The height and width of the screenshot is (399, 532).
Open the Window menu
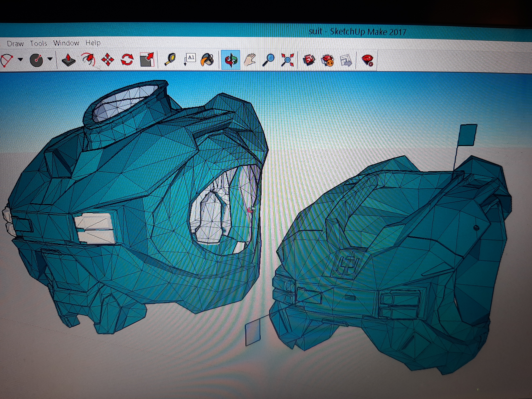pos(66,43)
